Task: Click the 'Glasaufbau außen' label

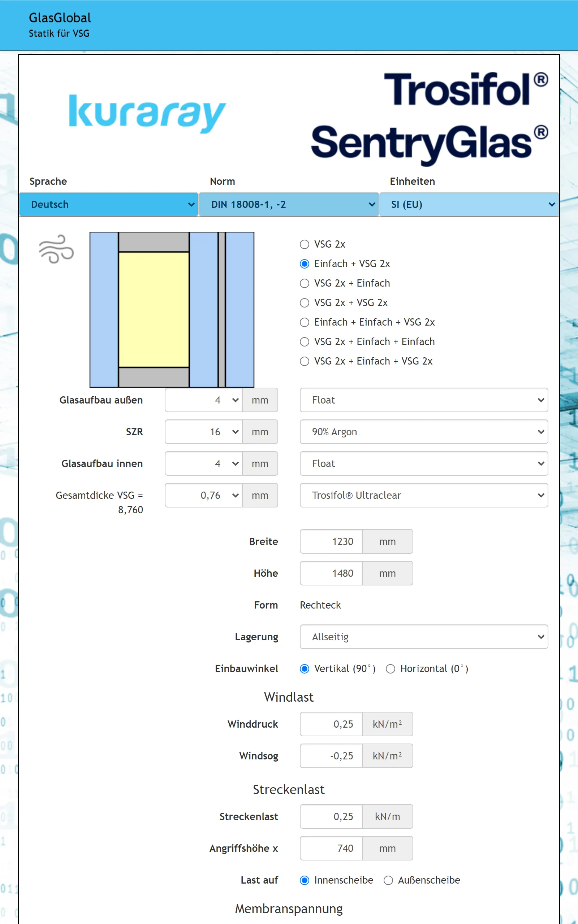Action: (101, 400)
